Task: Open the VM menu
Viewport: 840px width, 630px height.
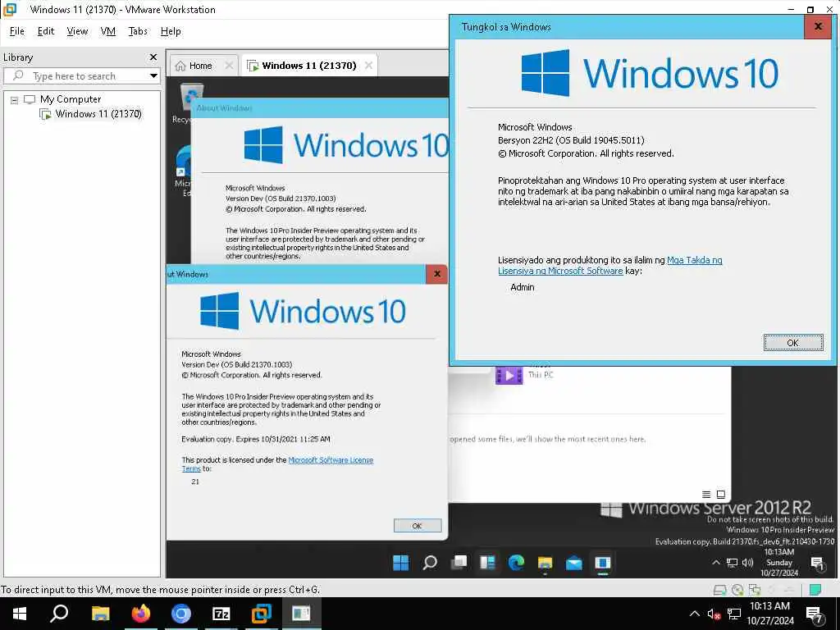Action: [108, 31]
